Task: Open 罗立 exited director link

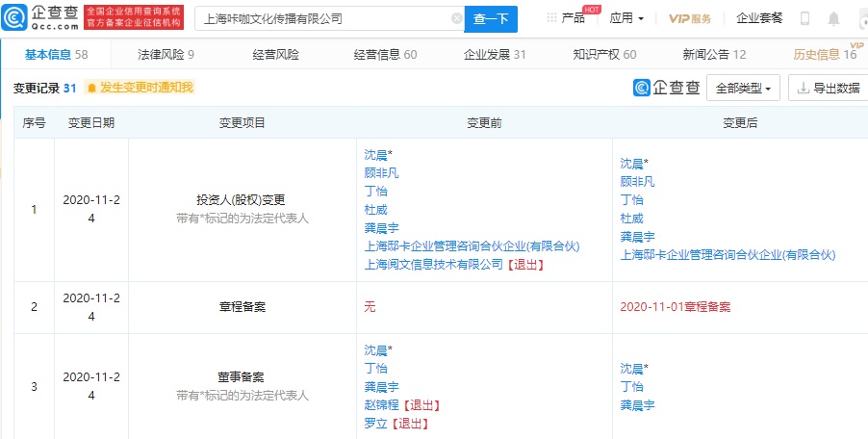Action: 375,424
